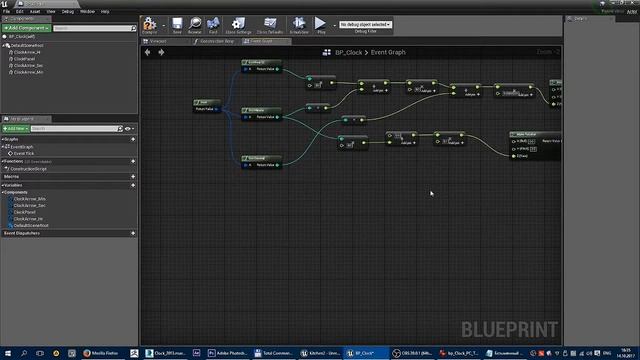This screenshot has width=640, height=360.
Task: Add a new graph with Graphs plus icon
Action: coord(133,139)
